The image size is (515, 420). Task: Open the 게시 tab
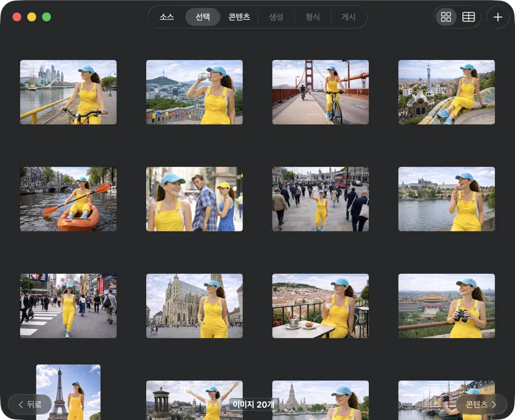click(348, 17)
